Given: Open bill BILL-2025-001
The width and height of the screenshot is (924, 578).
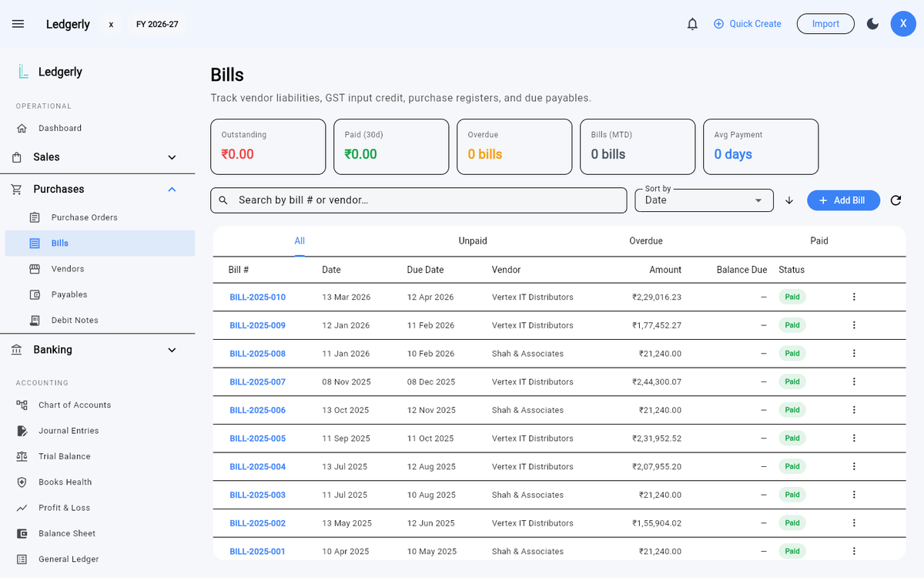Looking at the screenshot, I should tap(258, 552).
